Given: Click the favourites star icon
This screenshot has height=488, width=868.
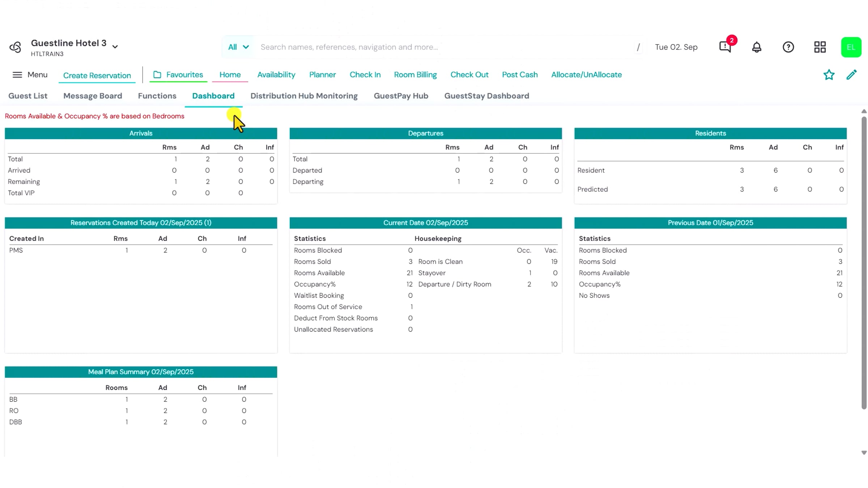Looking at the screenshot, I should pos(829,75).
